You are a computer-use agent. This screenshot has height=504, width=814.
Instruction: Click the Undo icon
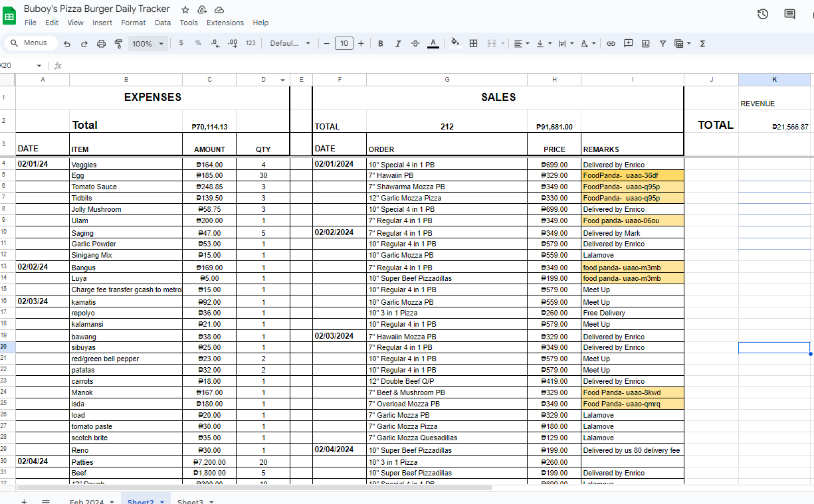coord(67,44)
